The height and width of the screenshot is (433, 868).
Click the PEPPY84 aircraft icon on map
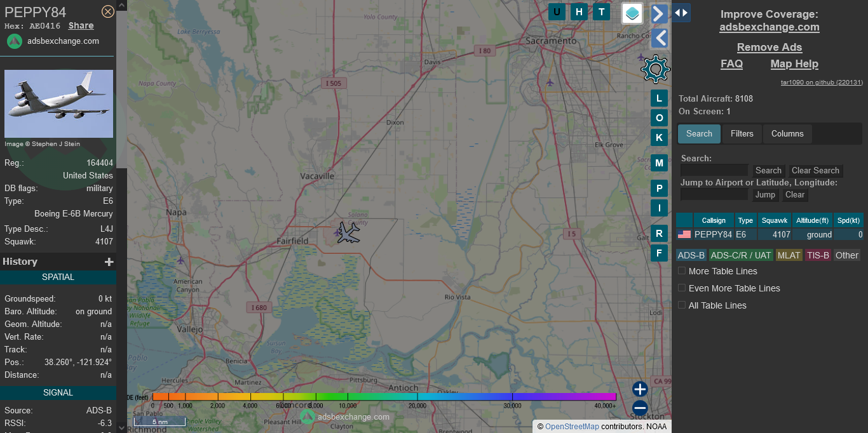(x=348, y=232)
